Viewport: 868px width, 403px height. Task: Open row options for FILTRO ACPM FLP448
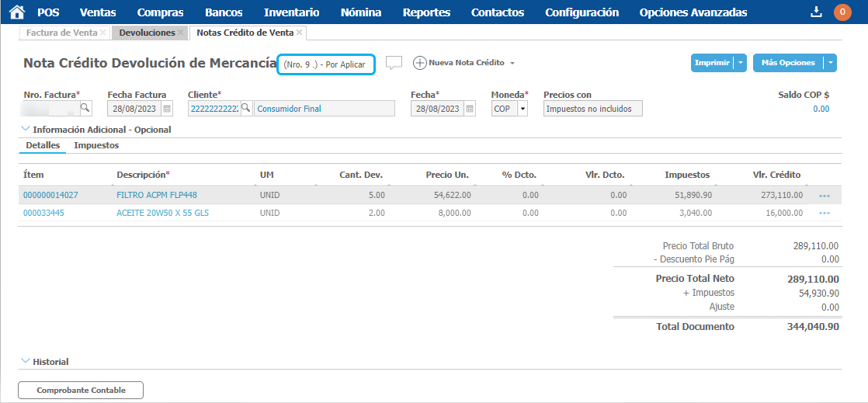pyautogui.click(x=824, y=195)
